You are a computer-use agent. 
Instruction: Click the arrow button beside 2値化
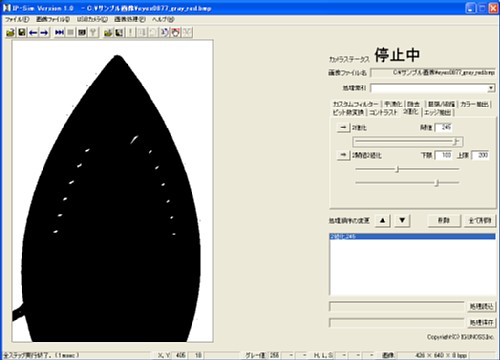click(x=343, y=127)
